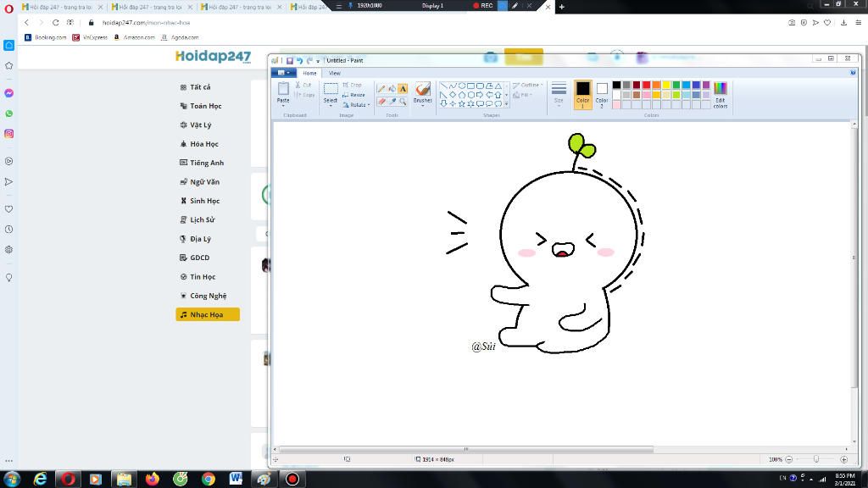Viewport: 868px width, 488px height.
Task: Select Color 2 background swatch button
Action: click(x=602, y=94)
